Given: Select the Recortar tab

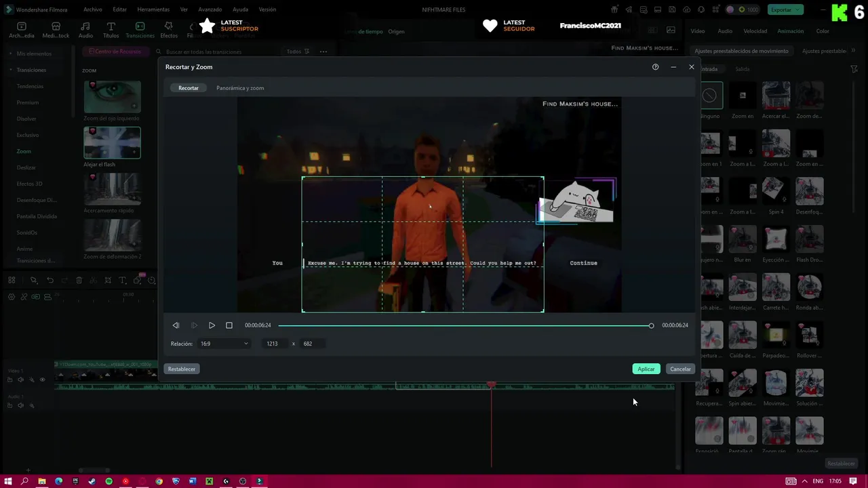Looking at the screenshot, I should (189, 88).
